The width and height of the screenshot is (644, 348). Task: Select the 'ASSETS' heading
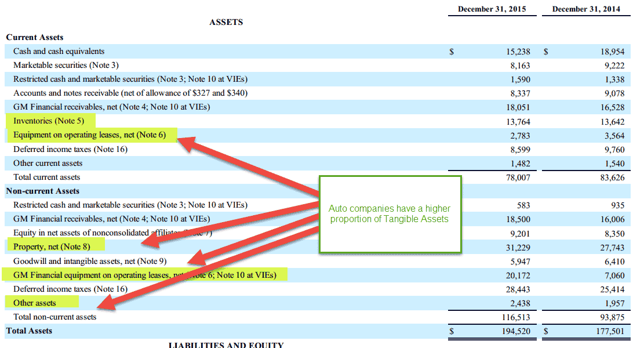tap(226, 22)
